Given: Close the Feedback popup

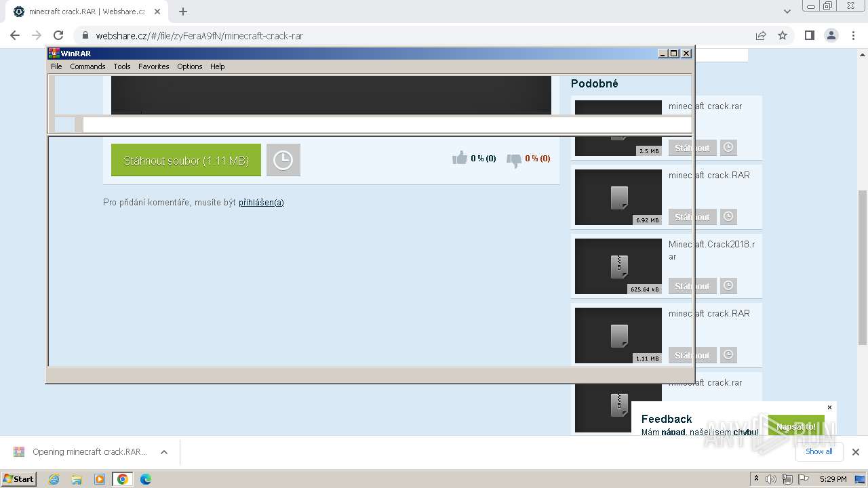Looking at the screenshot, I should pyautogui.click(x=829, y=407).
